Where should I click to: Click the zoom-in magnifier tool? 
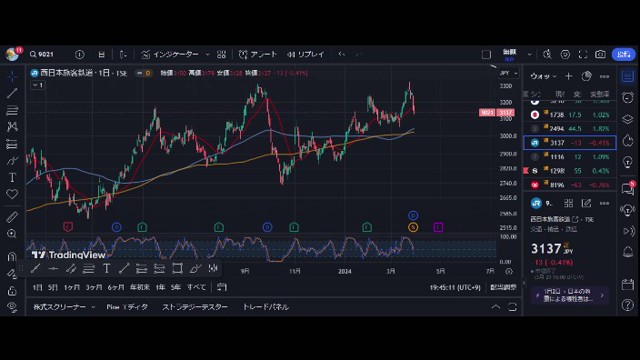[12, 233]
